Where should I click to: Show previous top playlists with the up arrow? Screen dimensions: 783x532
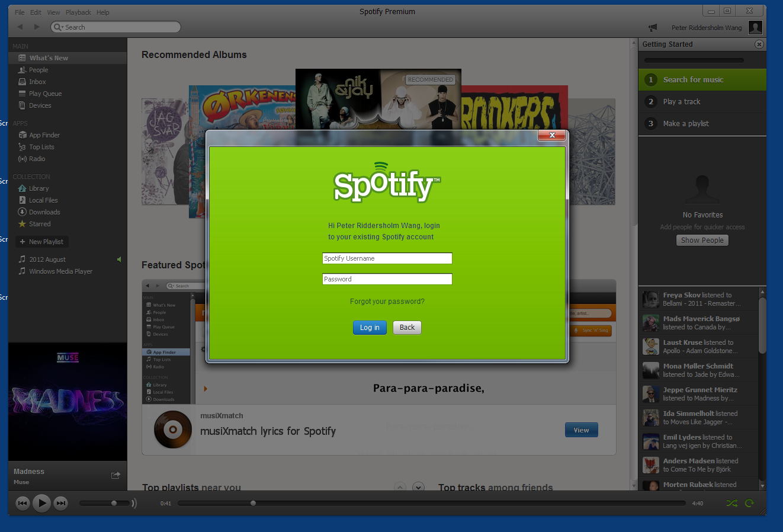400,487
